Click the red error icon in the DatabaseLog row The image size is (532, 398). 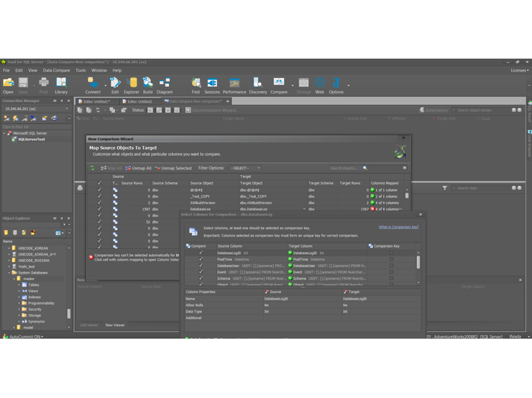[x=372, y=209]
